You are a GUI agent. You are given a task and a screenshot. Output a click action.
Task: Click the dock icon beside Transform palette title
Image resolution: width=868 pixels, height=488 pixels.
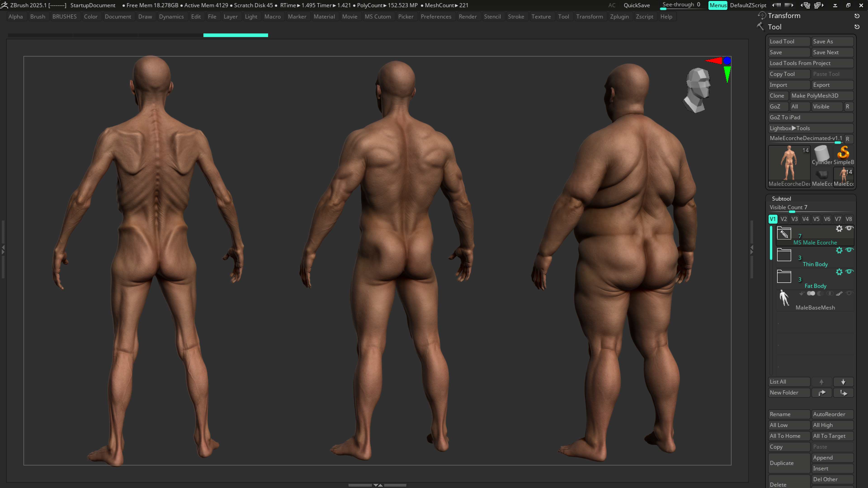tap(857, 16)
